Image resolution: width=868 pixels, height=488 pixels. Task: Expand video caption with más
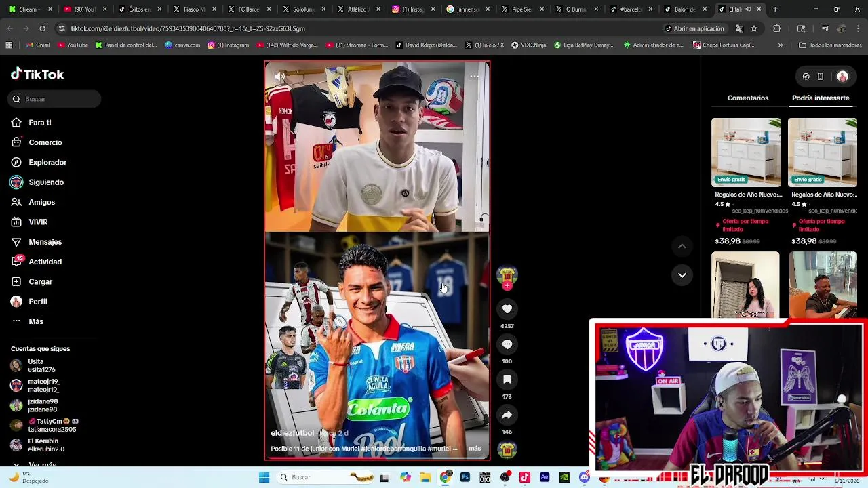475,449
